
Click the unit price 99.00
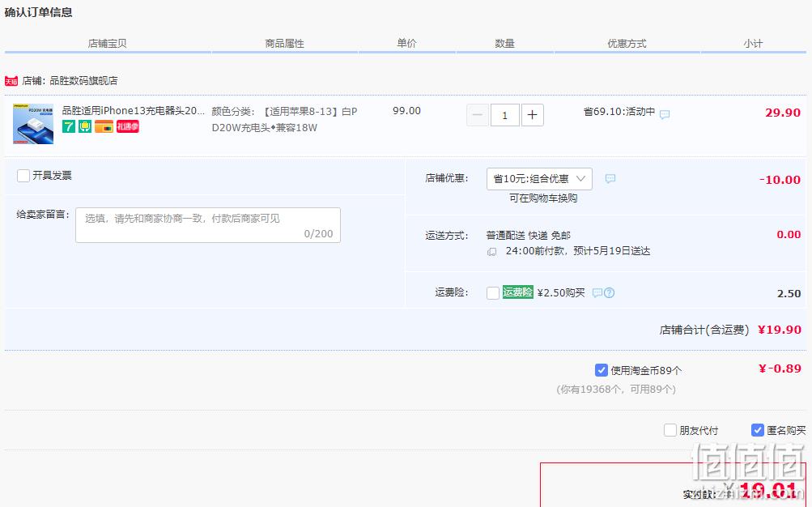406,111
